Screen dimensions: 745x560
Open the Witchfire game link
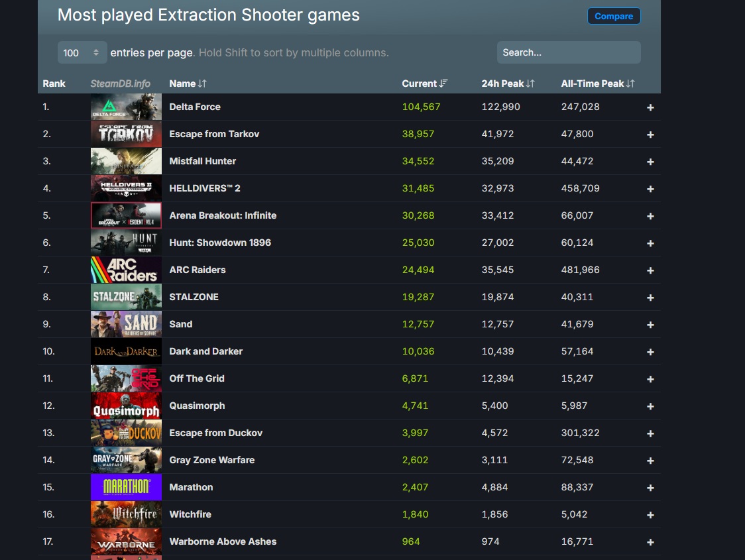click(x=190, y=514)
